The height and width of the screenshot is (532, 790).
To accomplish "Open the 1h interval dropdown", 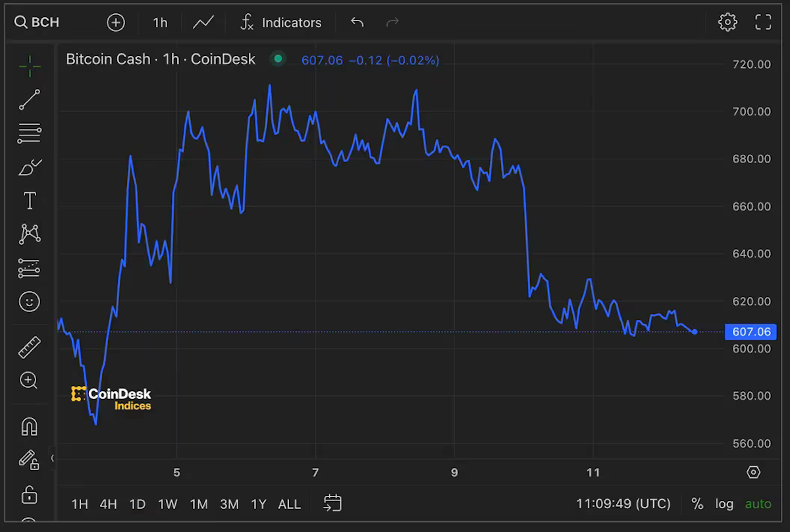I will (160, 22).
